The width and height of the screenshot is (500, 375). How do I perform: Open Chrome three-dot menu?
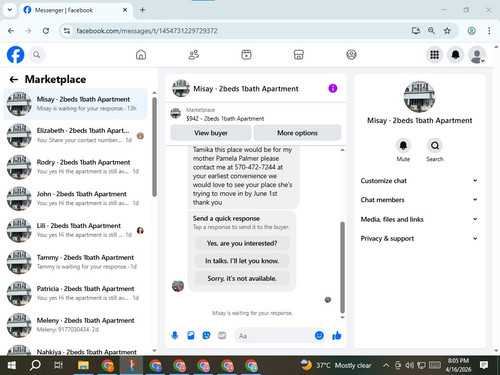click(489, 31)
